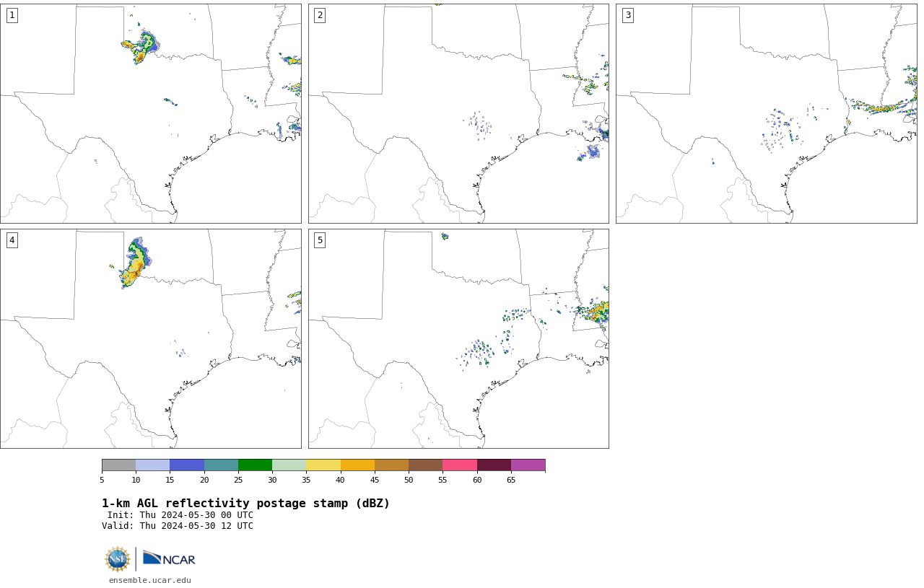Click the NCAR logo

click(169, 559)
